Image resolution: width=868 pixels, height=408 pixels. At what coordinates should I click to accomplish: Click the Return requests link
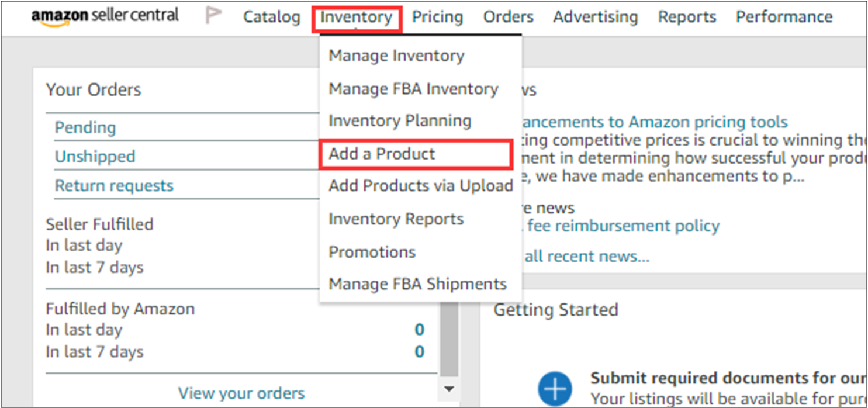click(x=114, y=186)
